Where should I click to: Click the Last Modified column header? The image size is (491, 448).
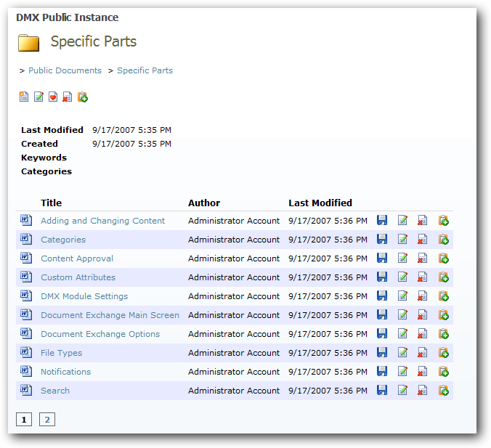click(x=320, y=203)
